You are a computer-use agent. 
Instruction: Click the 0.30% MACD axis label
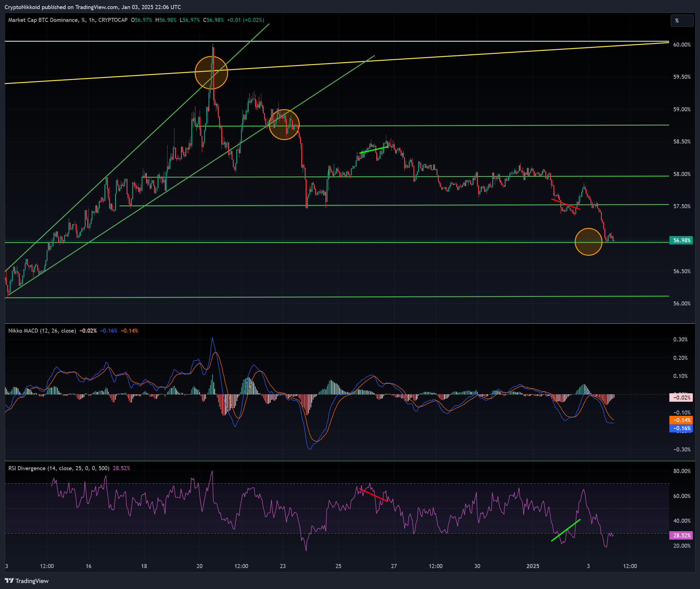click(x=681, y=340)
